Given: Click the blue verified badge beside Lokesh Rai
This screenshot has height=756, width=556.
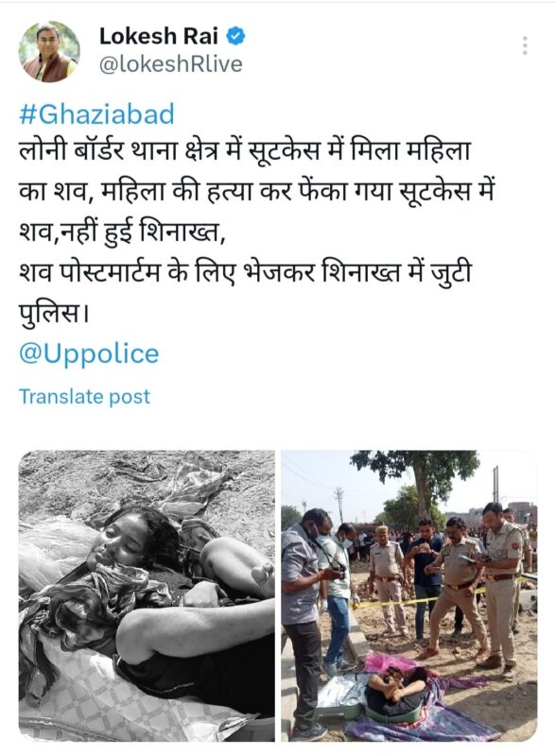Looking at the screenshot, I should coord(235,36).
